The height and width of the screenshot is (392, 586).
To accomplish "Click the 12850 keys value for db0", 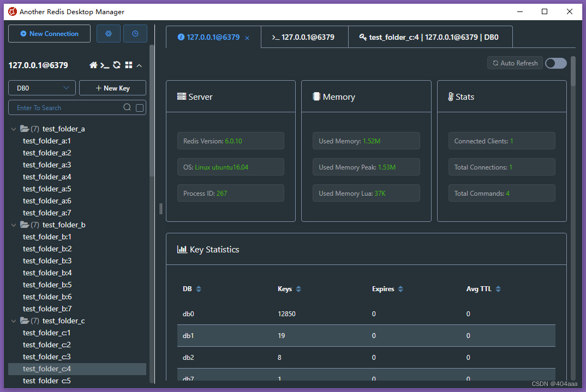I will [286, 314].
